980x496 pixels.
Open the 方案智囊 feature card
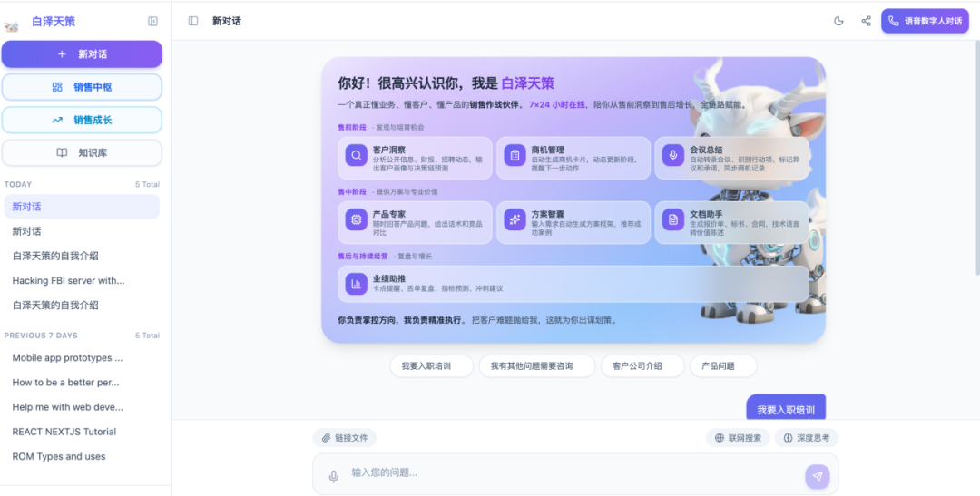573,222
